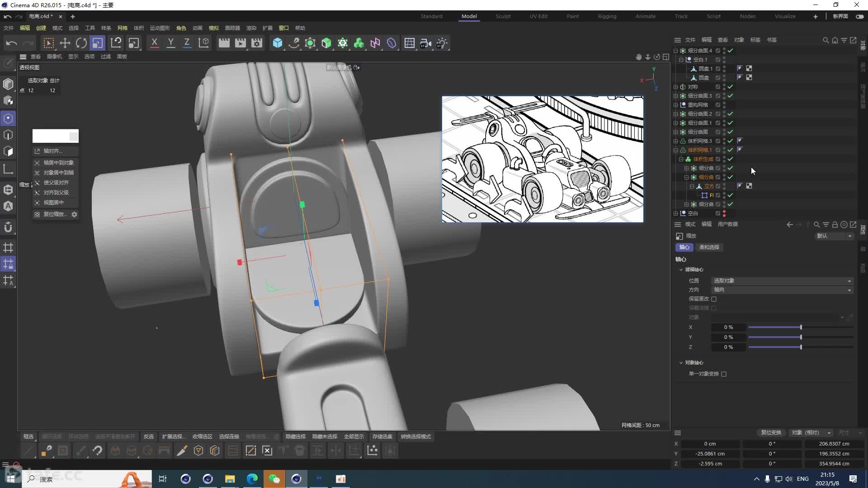Toggle Y axis lock

point(170,43)
